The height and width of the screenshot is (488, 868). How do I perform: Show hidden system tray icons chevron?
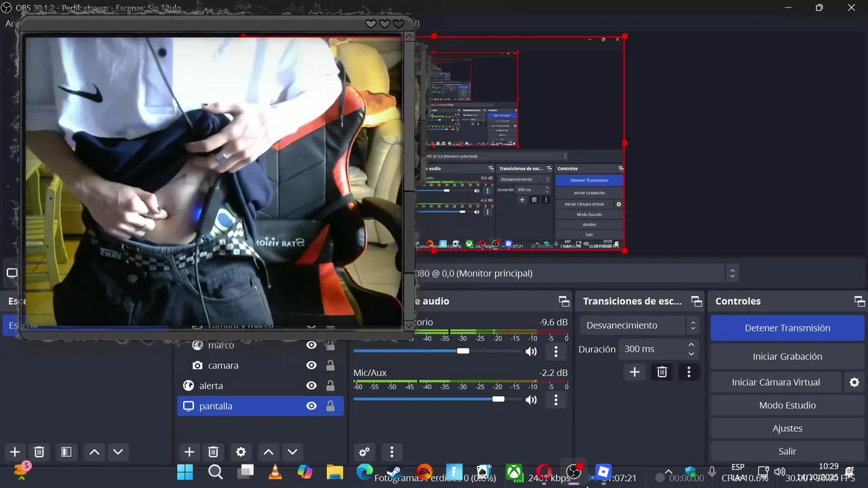click(669, 472)
